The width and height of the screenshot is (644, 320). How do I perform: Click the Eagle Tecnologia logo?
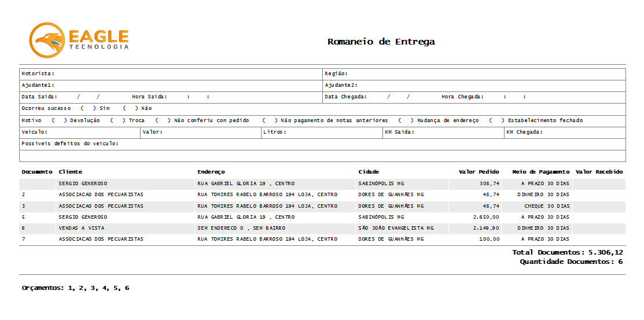[79, 39]
